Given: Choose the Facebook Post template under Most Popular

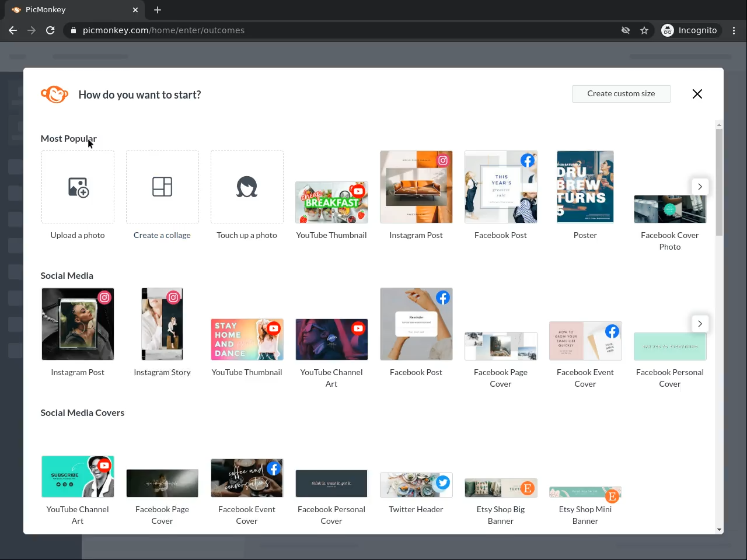Looking at the screenshot, I should (501, 187).
